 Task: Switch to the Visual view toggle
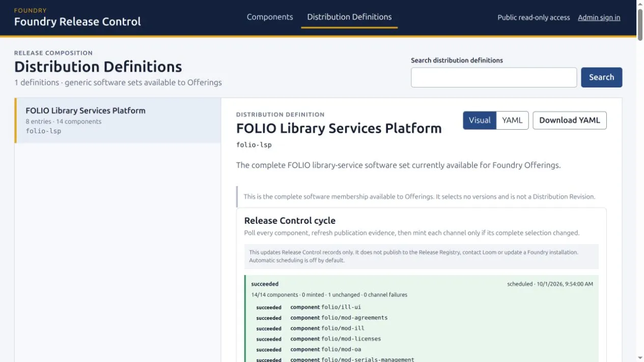480,120
